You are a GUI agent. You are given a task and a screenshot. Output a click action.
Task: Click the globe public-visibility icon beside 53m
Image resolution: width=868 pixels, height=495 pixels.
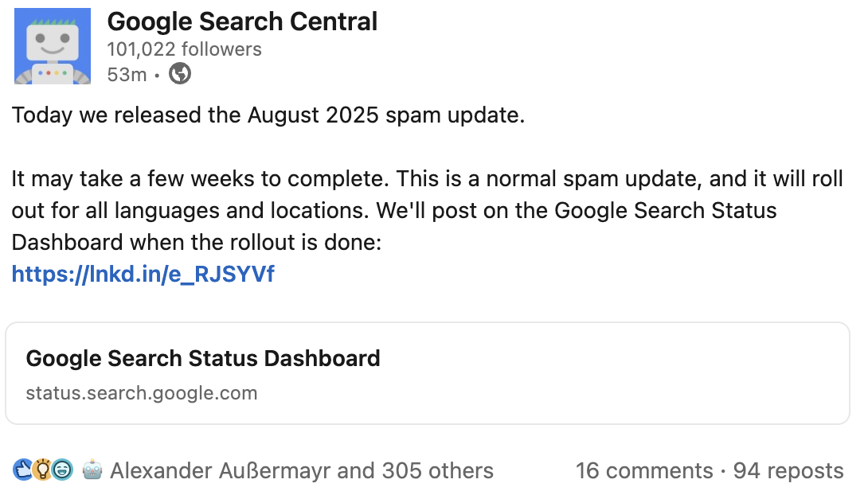coord(180,74)
